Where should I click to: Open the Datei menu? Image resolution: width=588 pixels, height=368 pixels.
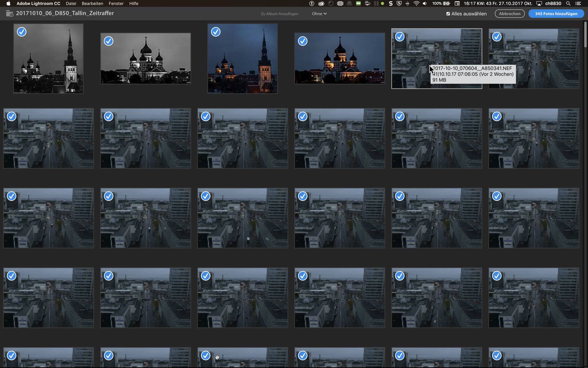click(71, 3)
